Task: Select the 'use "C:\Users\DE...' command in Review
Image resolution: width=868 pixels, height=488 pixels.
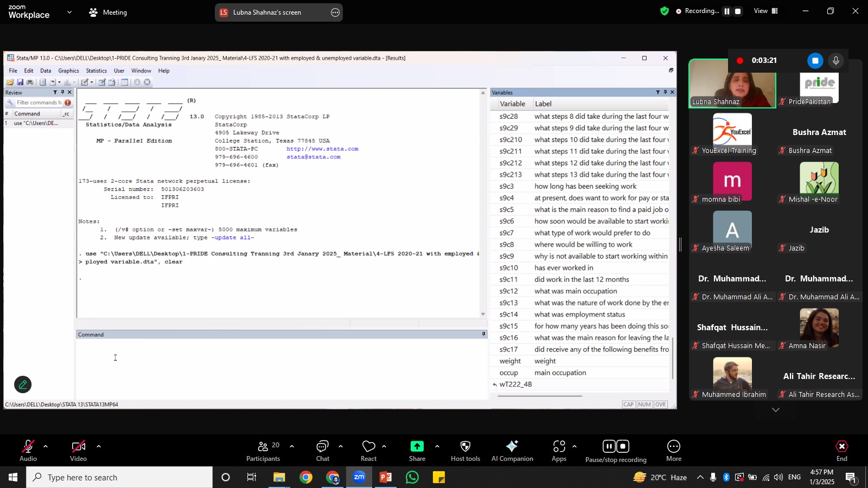Action: 39,123
